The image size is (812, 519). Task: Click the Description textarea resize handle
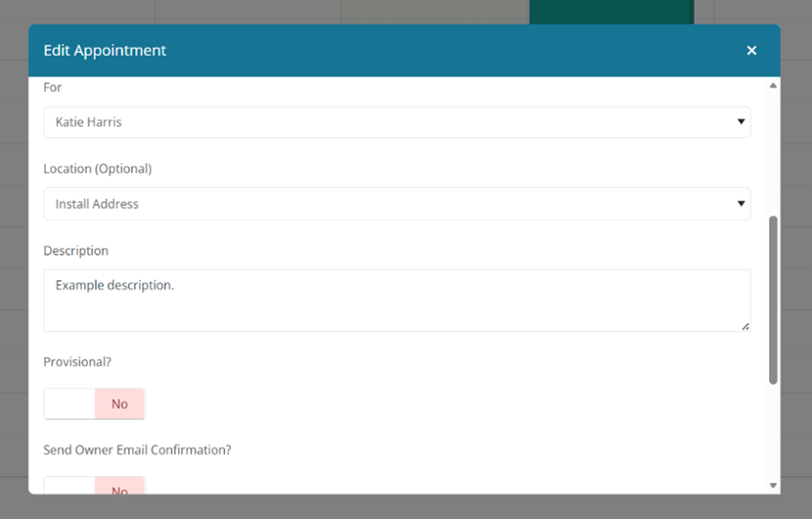745,326
